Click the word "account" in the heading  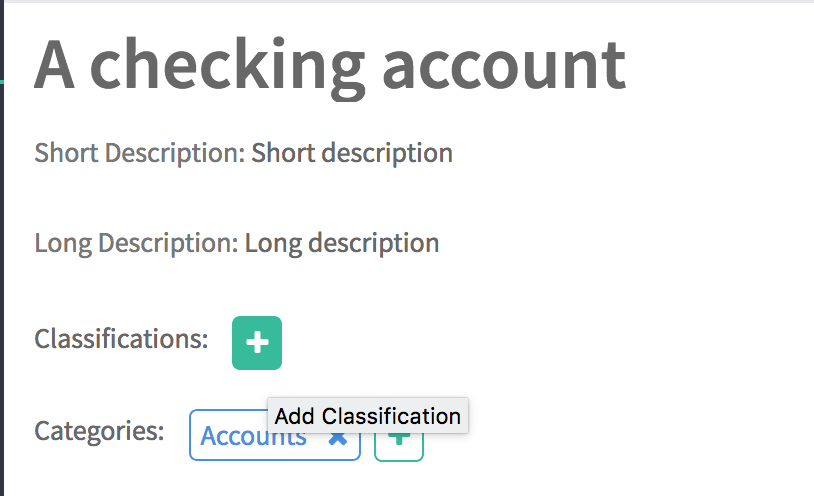point(503,64)
